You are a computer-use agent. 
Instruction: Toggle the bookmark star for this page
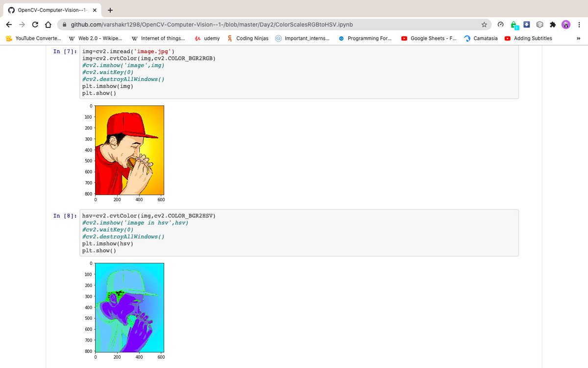[484, 24]
